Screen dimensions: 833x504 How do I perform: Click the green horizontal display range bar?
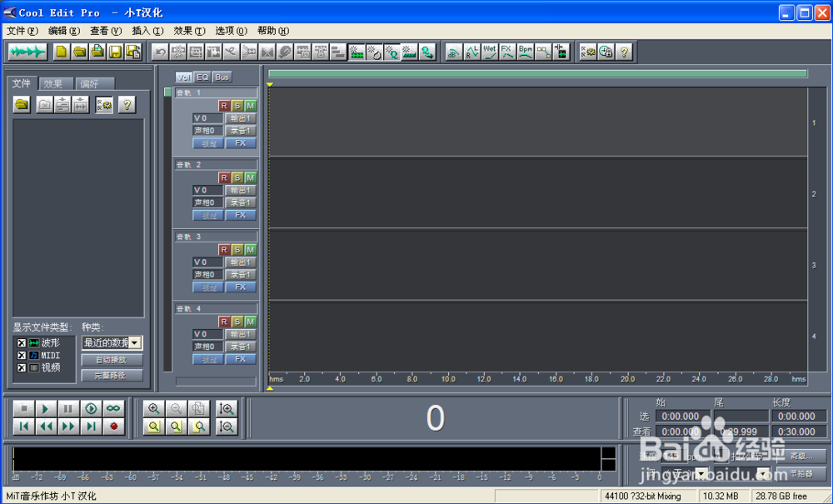[537, 74]
